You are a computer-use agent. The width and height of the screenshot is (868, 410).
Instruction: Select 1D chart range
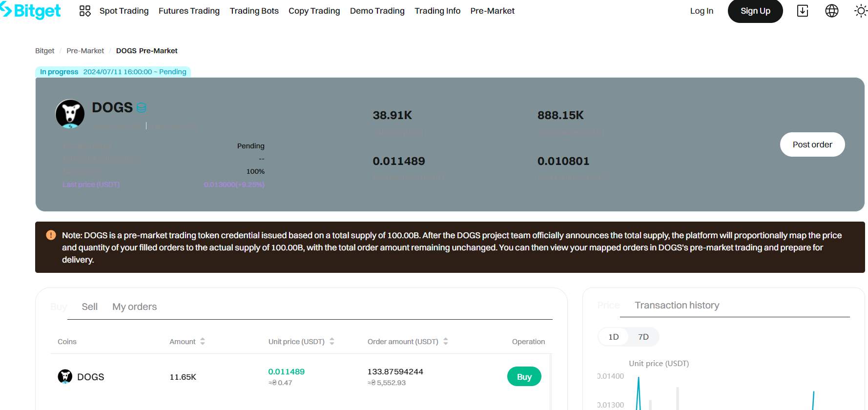614,337
